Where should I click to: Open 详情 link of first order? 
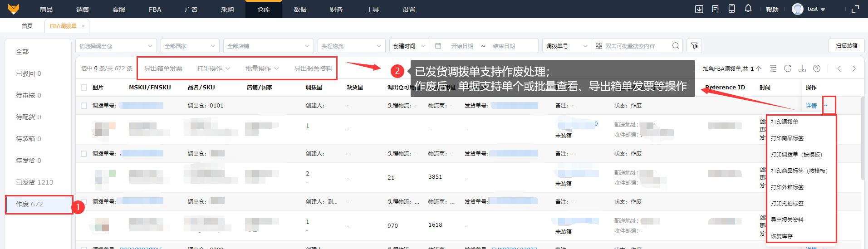click(811, 106)
